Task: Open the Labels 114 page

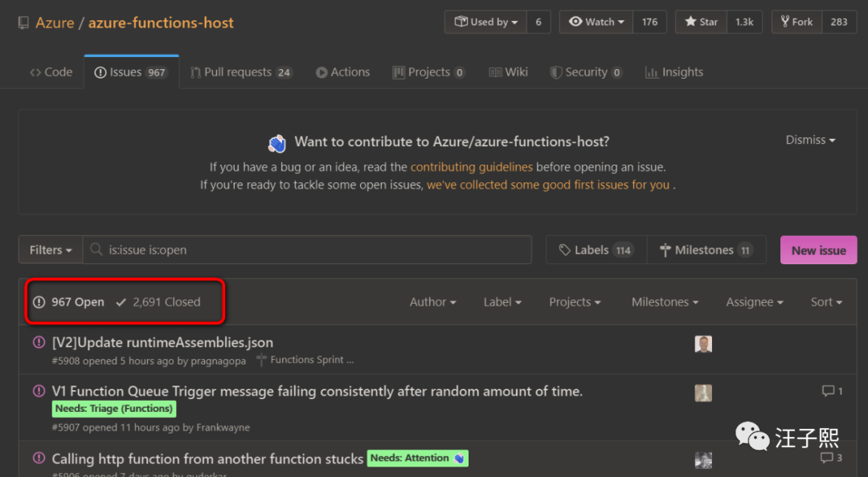Action: pos(596,250)
